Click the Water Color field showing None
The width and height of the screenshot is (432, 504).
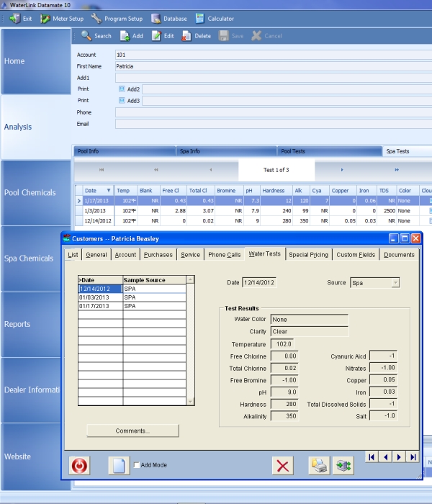310,320
